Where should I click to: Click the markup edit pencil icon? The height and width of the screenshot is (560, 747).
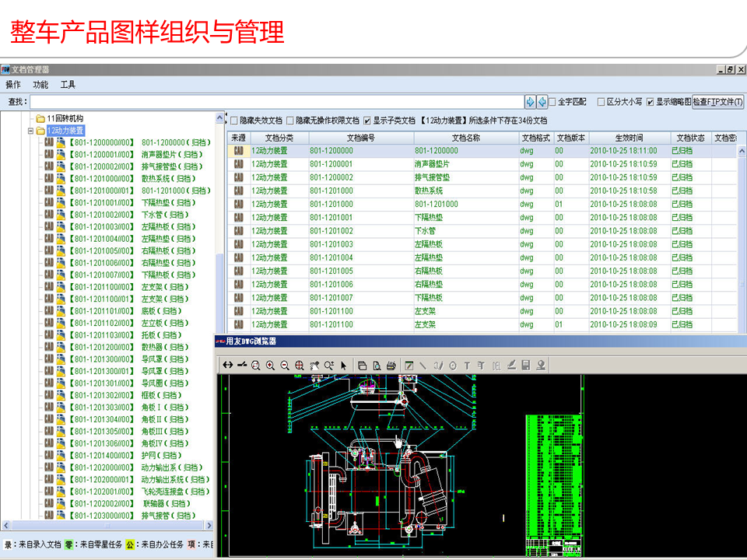click(409, 366)
